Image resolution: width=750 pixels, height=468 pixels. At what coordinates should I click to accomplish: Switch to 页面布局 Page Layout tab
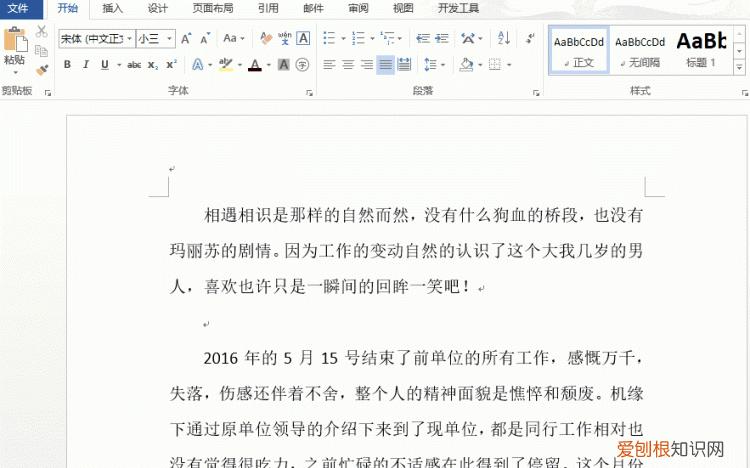(213, 8)
